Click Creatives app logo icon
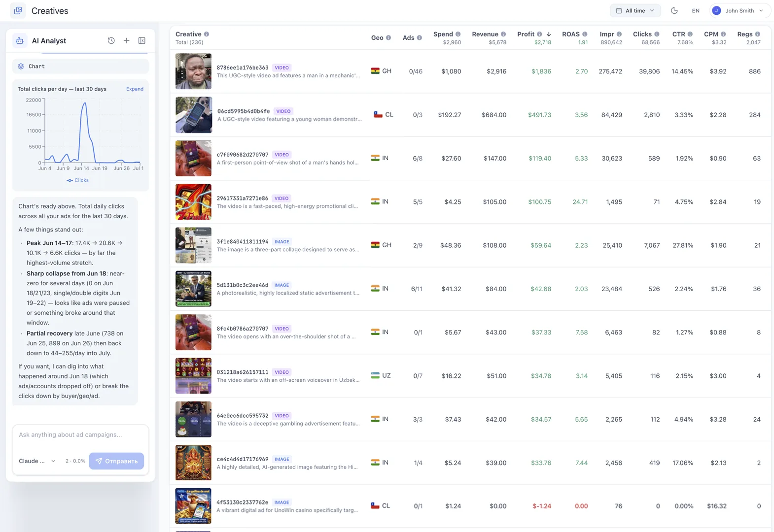This screenshot has width=774, height=532. pos(18,10)
